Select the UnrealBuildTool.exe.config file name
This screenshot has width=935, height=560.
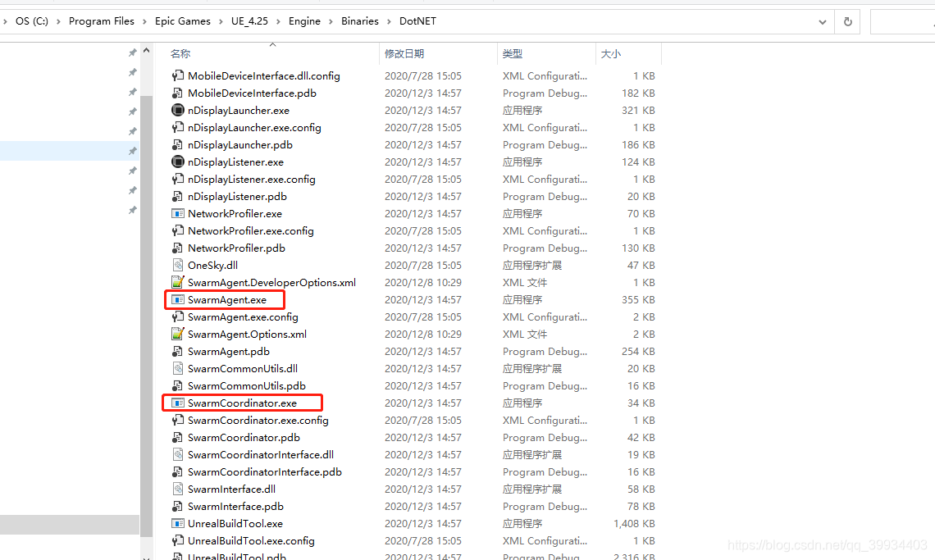click(x=251, y=541)
